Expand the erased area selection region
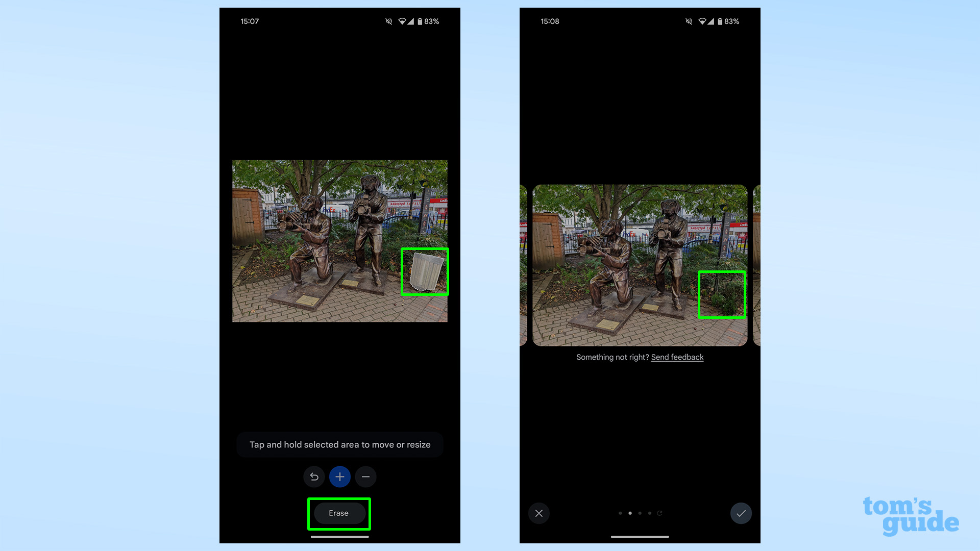The image size is (980, 551). point(339,477)
